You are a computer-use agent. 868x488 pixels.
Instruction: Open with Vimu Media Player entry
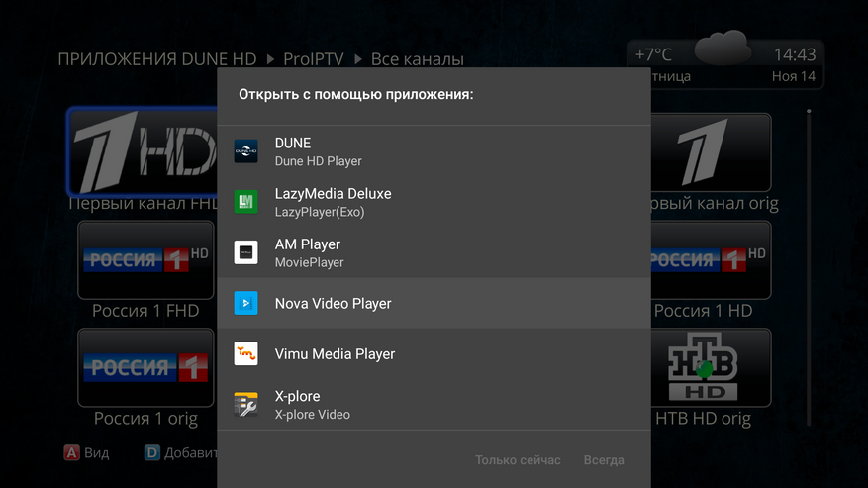pyautogui.click(x=434, y=354)
